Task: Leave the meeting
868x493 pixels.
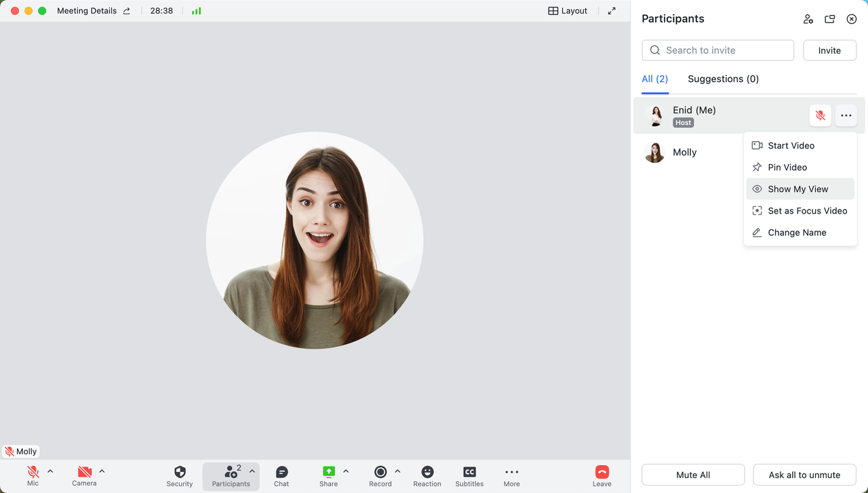Action: 601,475
